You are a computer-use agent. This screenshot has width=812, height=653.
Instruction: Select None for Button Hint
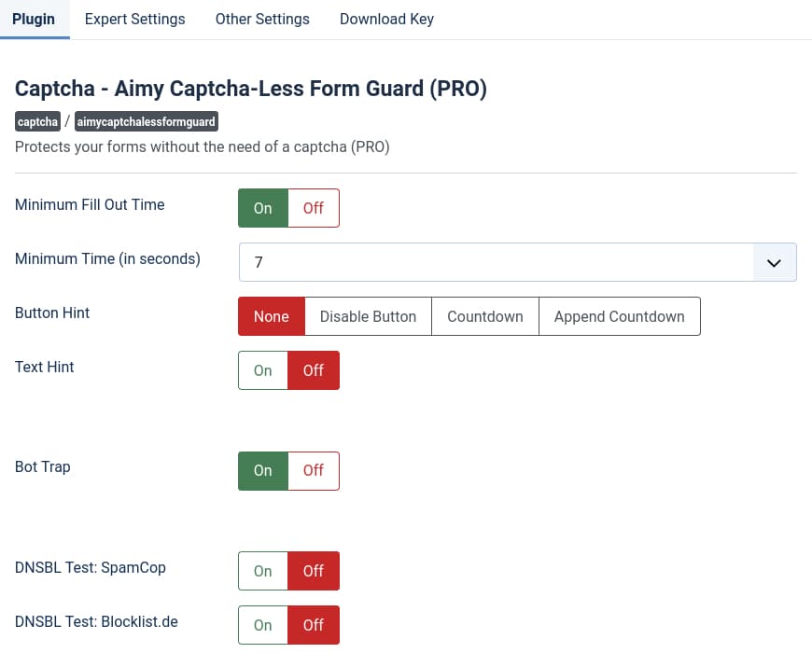[x=271, y=316]
